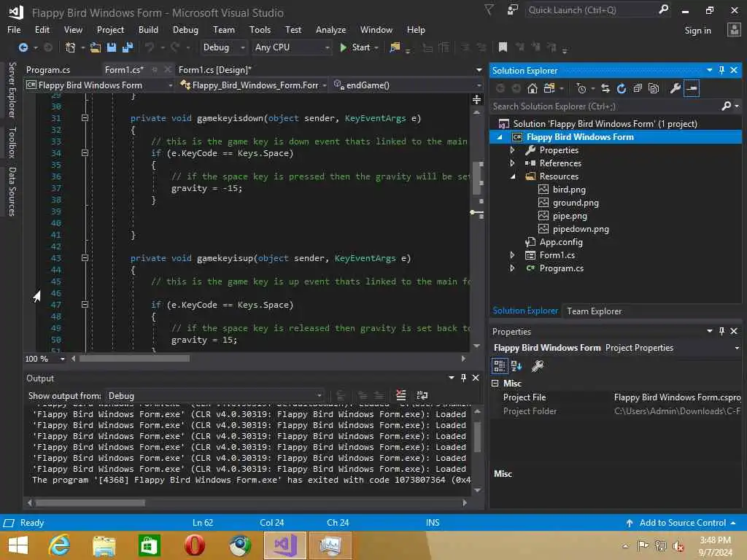Toggle Show All Files in Solution Explorer
Image resolution: width=747 pixels, height=560 pixels.
654,88
